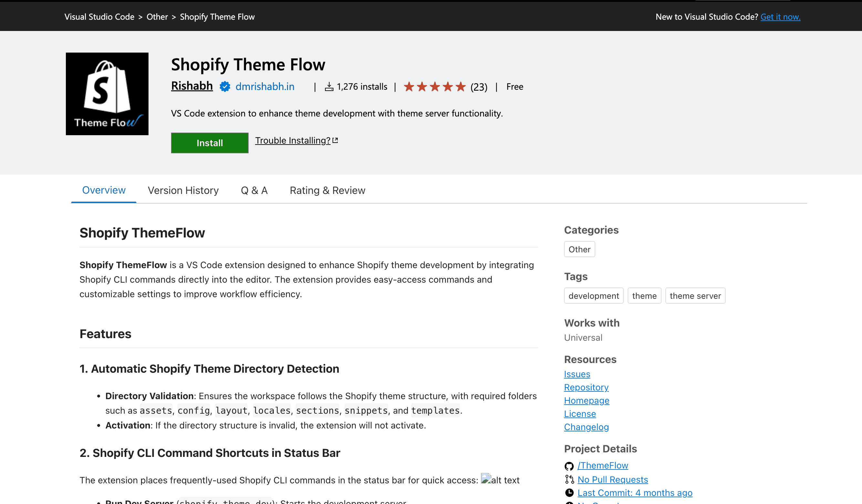Image resolution: width=862 pixels, height=504 pixels.
Task: Click the 1,276 installs text
Action: 362,87
